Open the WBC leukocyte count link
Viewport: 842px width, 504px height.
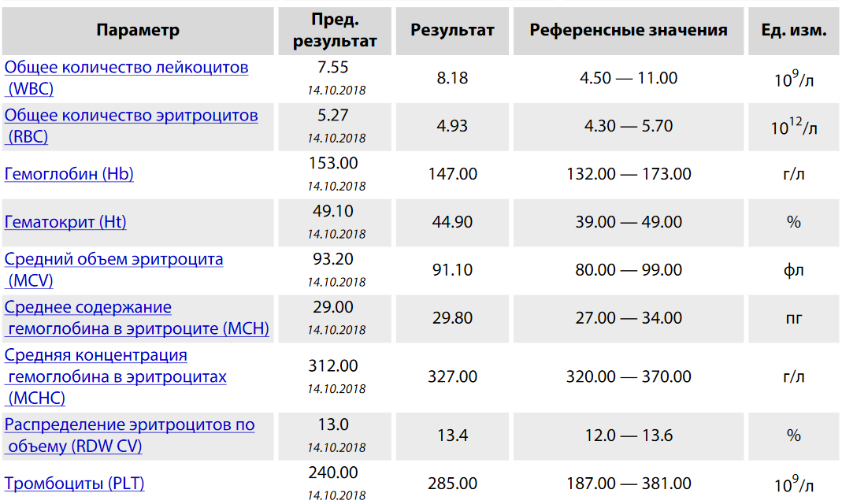coord(126,68)
